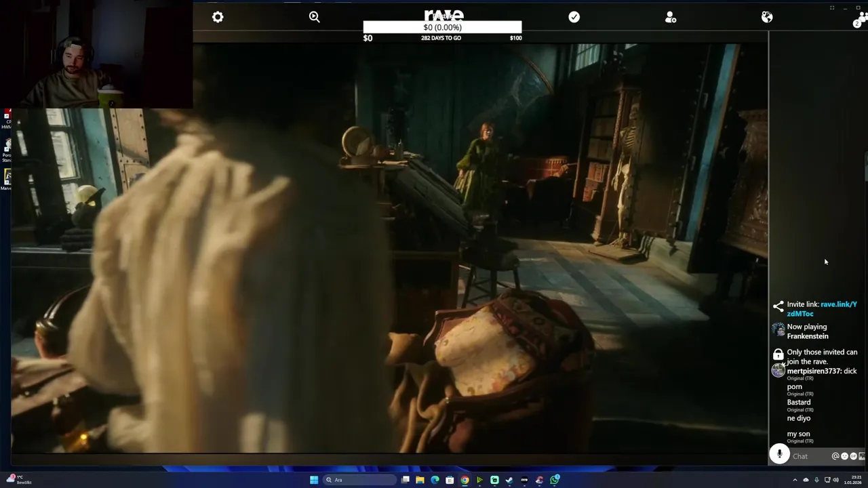Open File Explorer from the taskbar
The height and width of the screenshot is (488, 868).
tap(420, 480)
